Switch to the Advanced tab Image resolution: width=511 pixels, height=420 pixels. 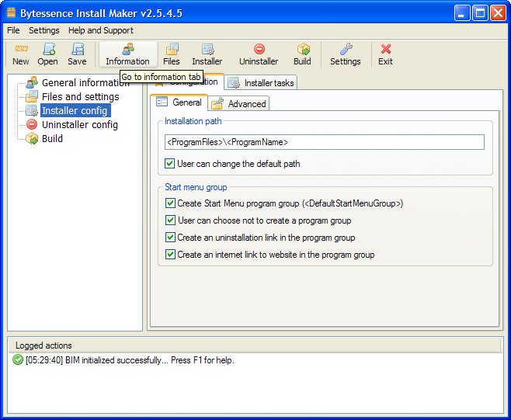[x=239, y=103]
